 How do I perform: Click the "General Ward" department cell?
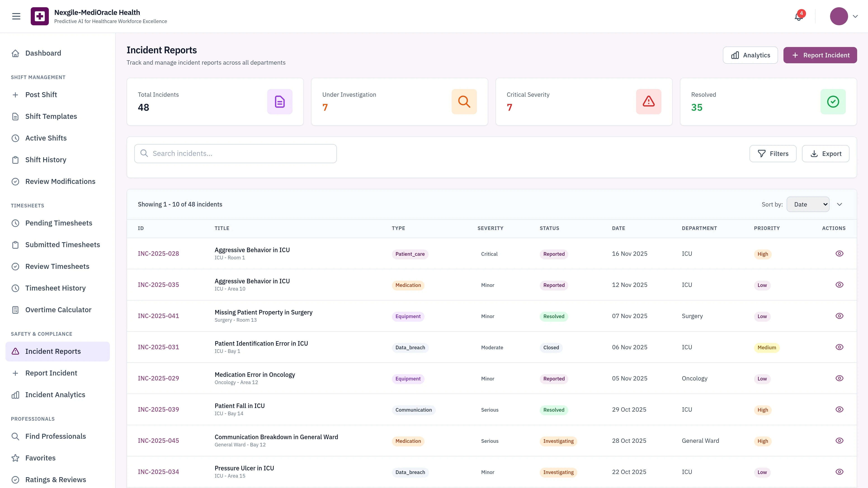700,441
